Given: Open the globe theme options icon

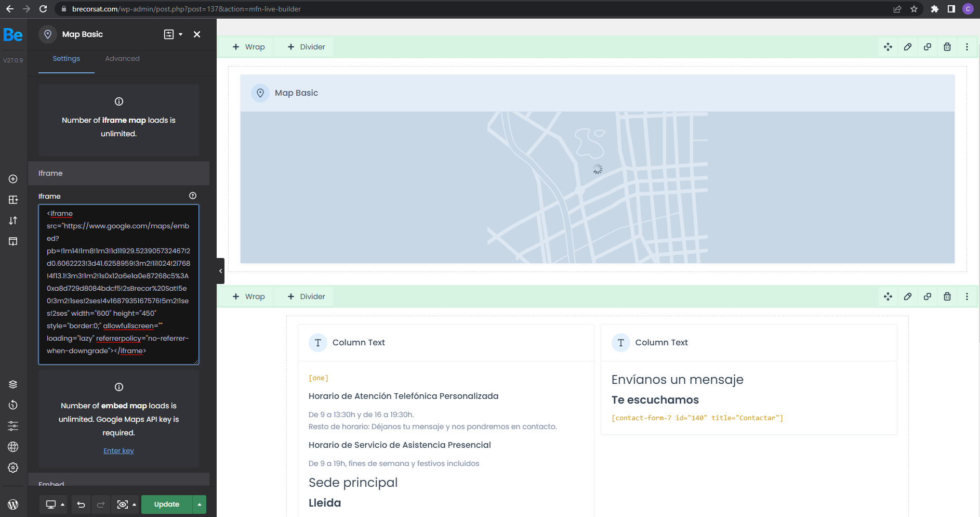Looking at the screenshot, I should coord(13,447).
